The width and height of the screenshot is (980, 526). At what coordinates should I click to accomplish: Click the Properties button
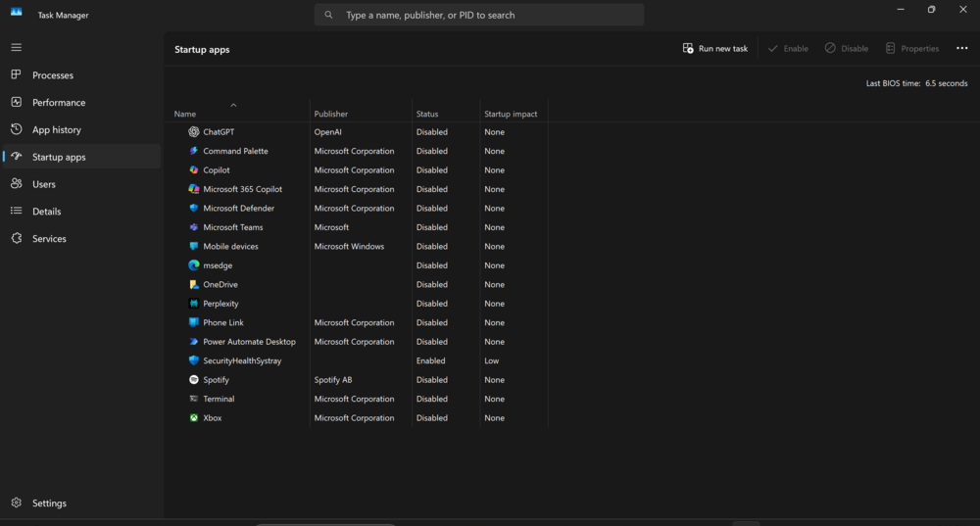(911, 48)
